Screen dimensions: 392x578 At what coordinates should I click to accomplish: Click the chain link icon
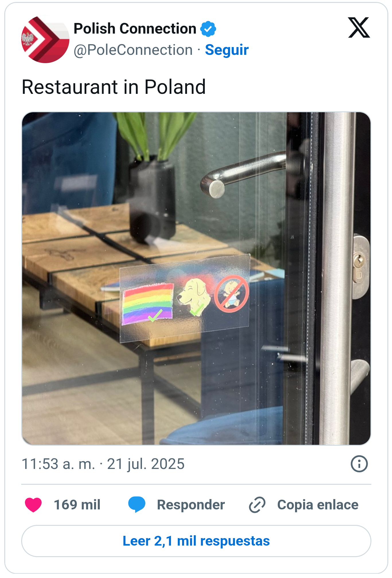click(257, 505)
